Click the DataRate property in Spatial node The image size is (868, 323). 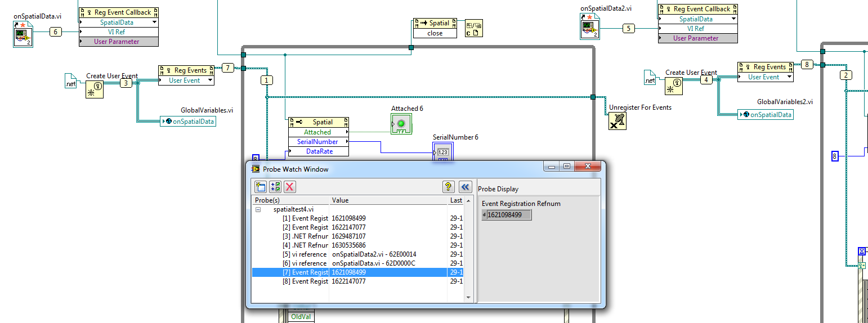tap(319, 151)
